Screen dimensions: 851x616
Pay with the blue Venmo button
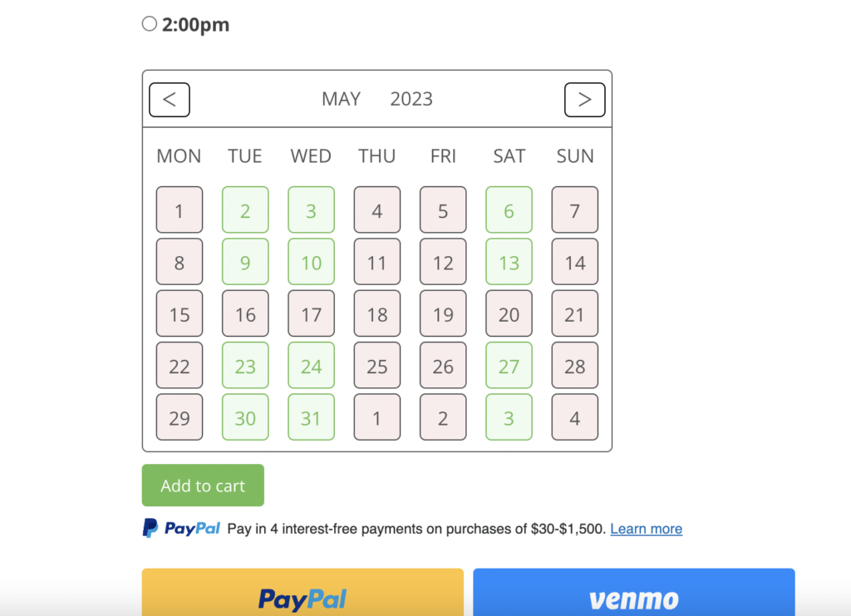click(x=633, y=597)
